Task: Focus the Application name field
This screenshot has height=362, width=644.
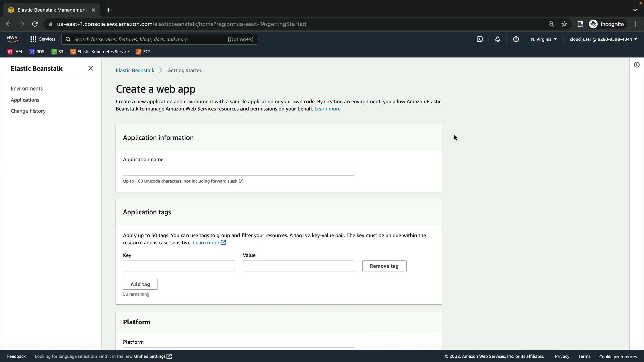Action: 239,170
